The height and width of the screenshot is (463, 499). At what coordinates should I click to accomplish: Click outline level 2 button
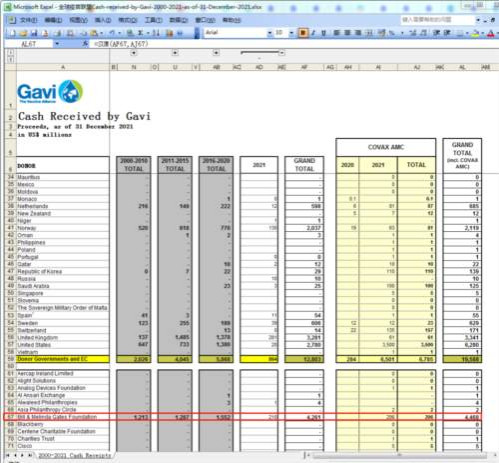coord(10,59)
